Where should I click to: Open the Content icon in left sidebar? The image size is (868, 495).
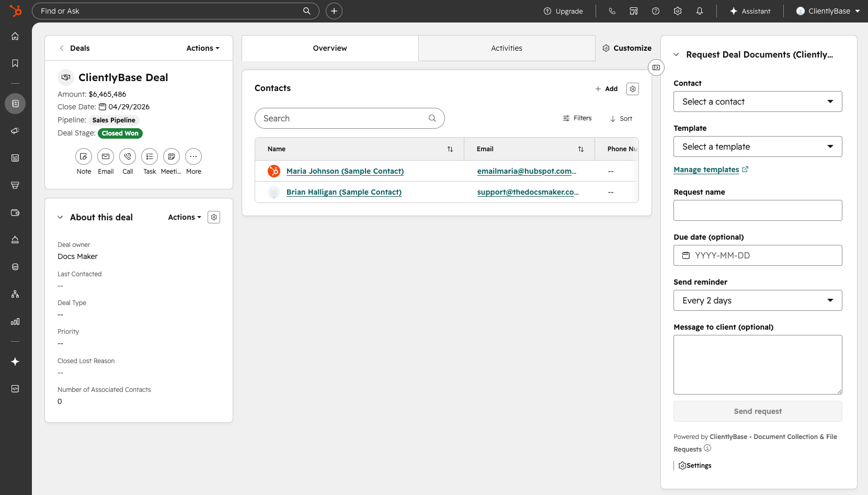[x=15, y=158]
